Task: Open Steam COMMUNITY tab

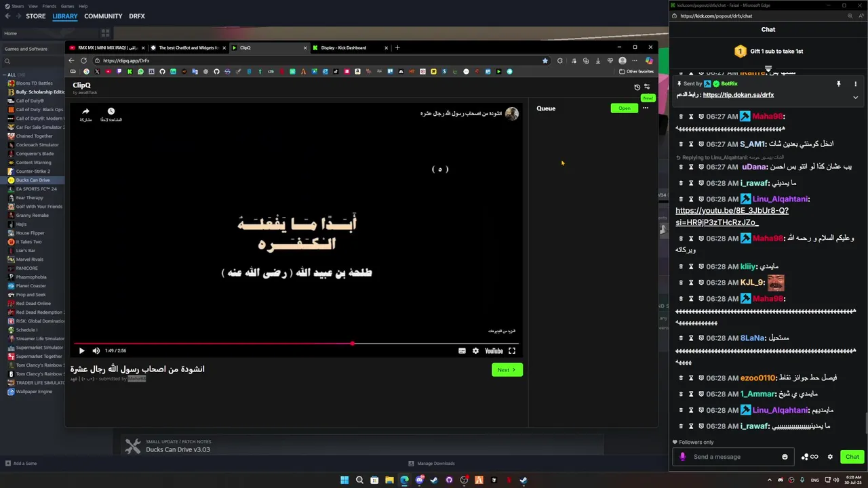Action: 103,16
